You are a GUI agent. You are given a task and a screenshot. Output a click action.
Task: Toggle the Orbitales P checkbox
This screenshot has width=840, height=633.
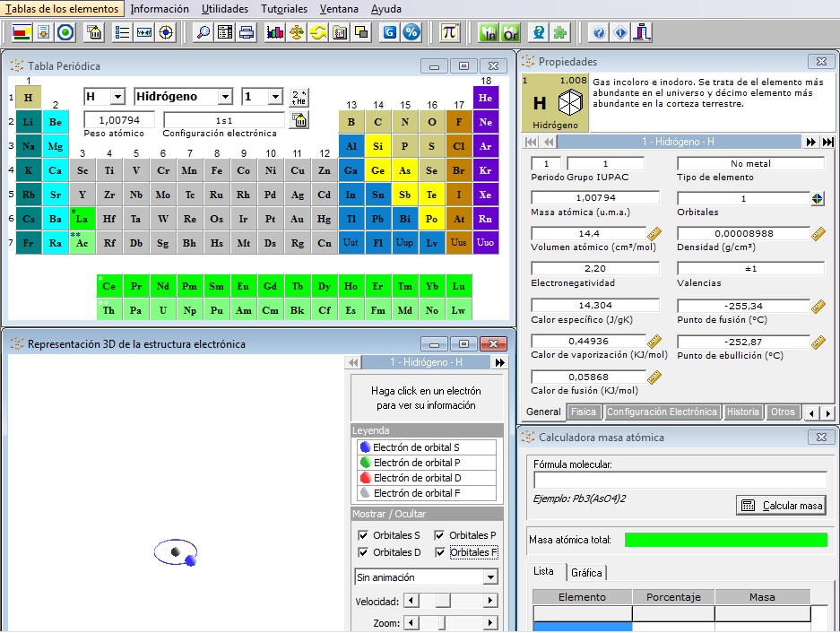440,535
